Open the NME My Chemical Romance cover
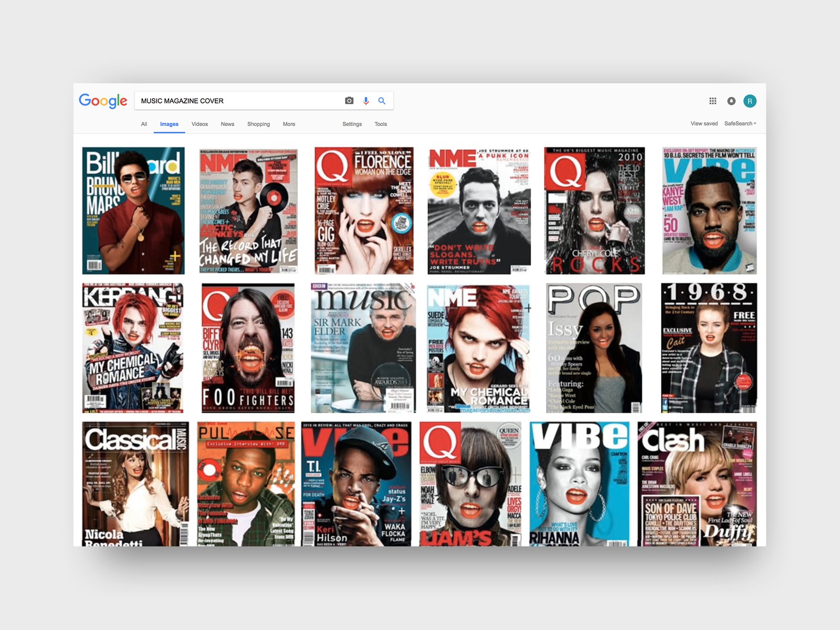This screenshot has height=630, width=840. (x=479, y=349)
